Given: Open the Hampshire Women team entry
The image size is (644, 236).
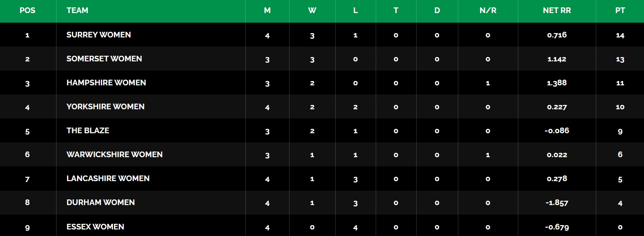Looking at the screenshot, I should point(106,83).
